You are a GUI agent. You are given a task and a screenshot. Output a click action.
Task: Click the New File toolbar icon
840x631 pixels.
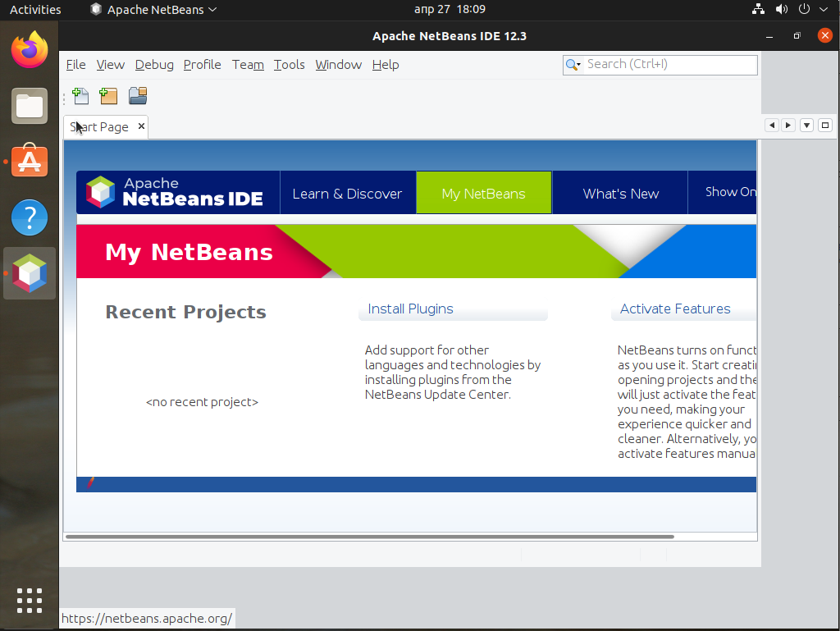[80, 96]
